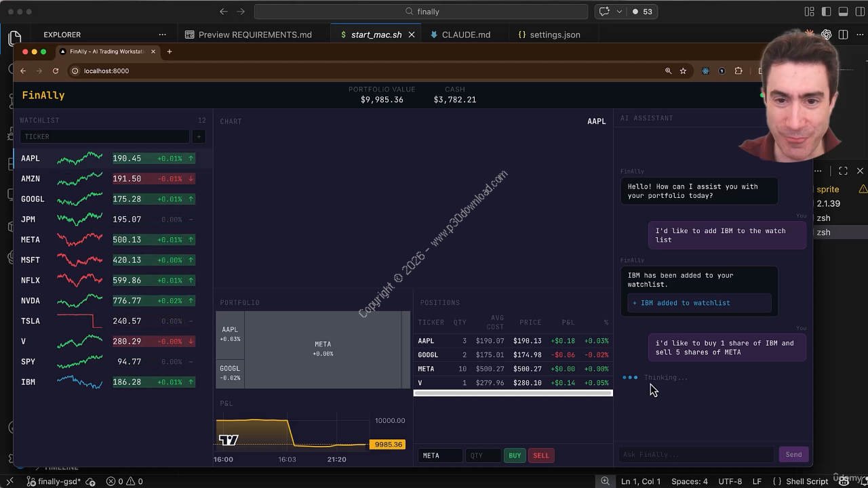Switch to the CLAUDE.md tab
The width and height of the screenshot is (868, 488).
(x=465, y=35)
